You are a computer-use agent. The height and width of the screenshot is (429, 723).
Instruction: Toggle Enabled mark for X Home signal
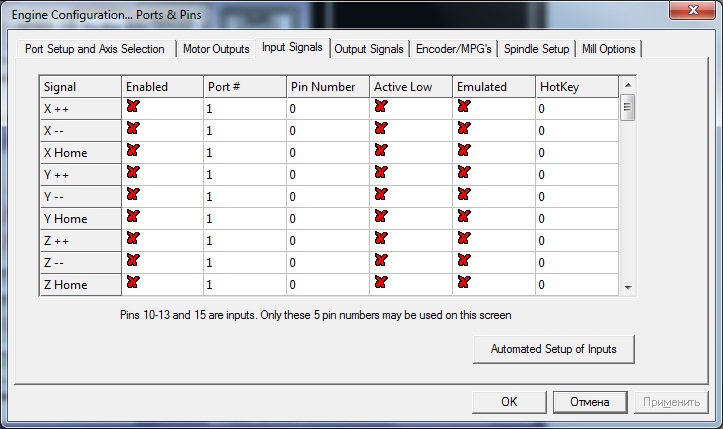tap(133, 150)
